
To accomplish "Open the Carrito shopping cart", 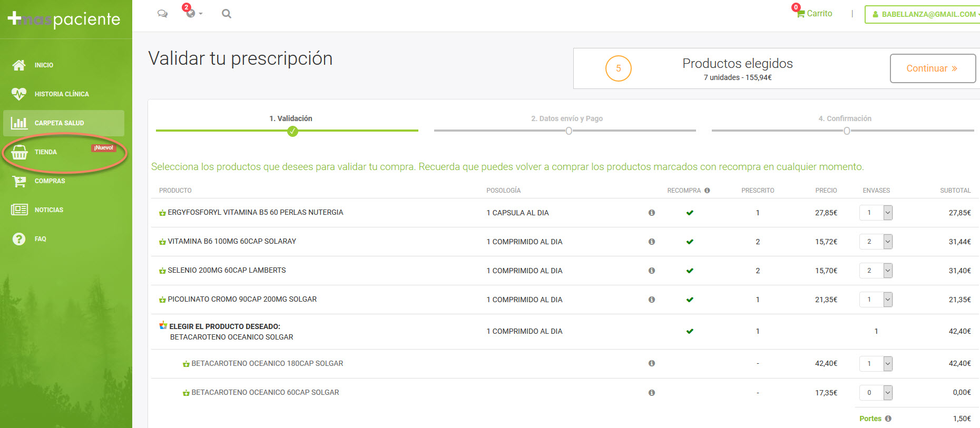I will tap(815, 14).
